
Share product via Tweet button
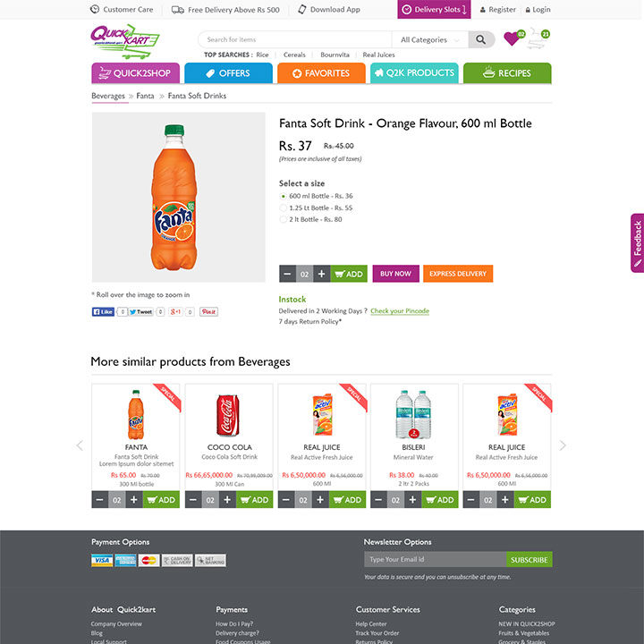pyautogui.click(x=140, y=312)
